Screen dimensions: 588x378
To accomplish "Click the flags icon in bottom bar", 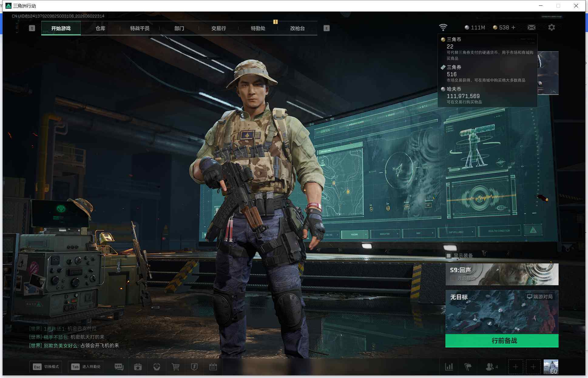I will click(x=468, y=367).
